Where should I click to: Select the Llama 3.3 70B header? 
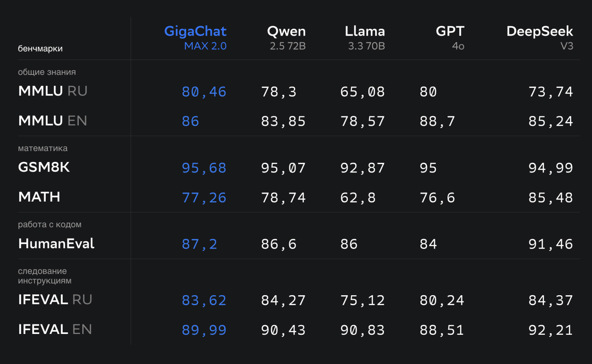click(x=365, y=37)
